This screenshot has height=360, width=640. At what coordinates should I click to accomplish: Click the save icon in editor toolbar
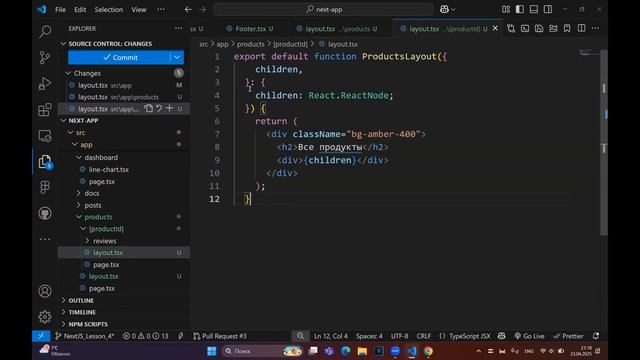tap(539, 28)
